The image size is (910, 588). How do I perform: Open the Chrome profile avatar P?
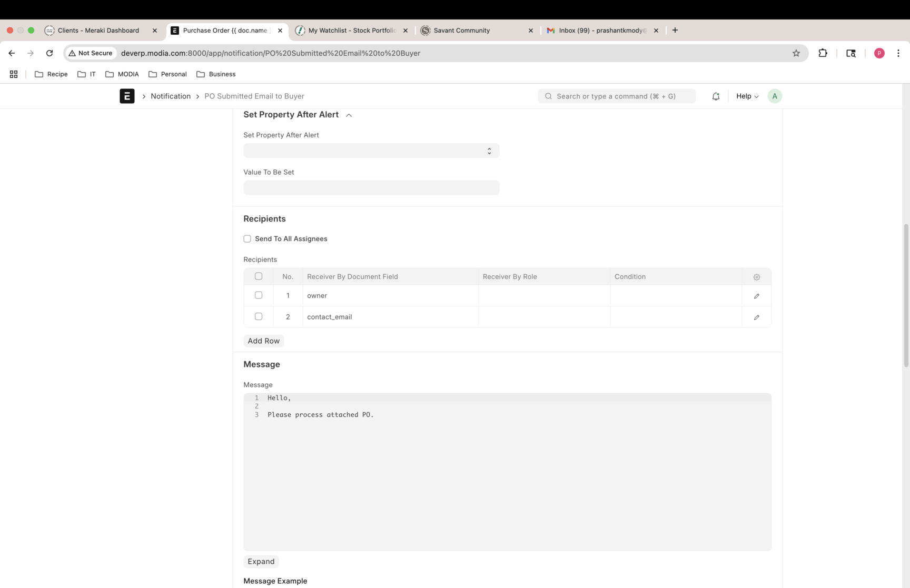point(879,53)
